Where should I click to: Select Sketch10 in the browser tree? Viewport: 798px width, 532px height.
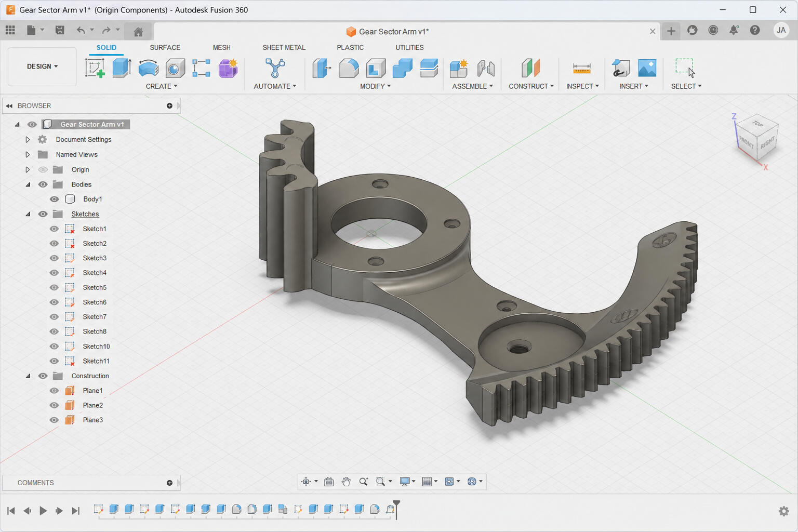coord(97,347)
